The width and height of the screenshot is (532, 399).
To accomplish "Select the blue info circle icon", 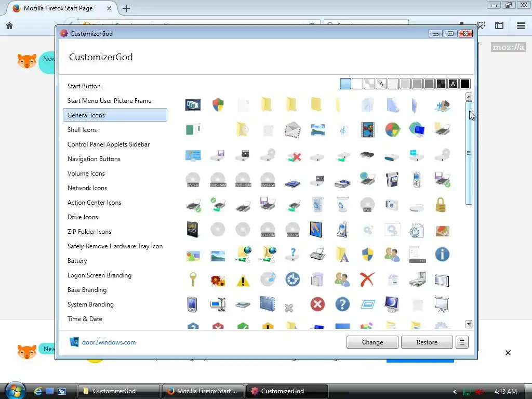I will (x=442, y=255).
